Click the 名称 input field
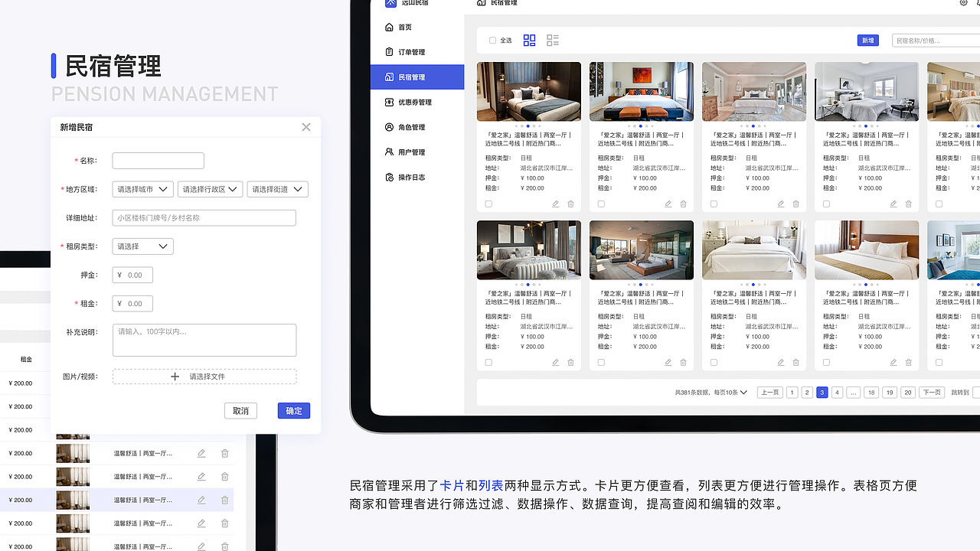 click(x=158, y=161)
